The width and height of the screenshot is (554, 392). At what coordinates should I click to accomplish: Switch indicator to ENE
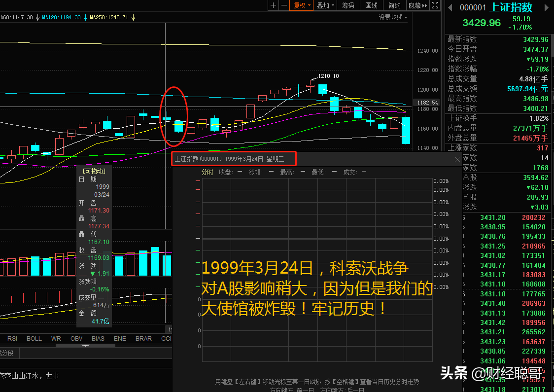pos(120,338)
